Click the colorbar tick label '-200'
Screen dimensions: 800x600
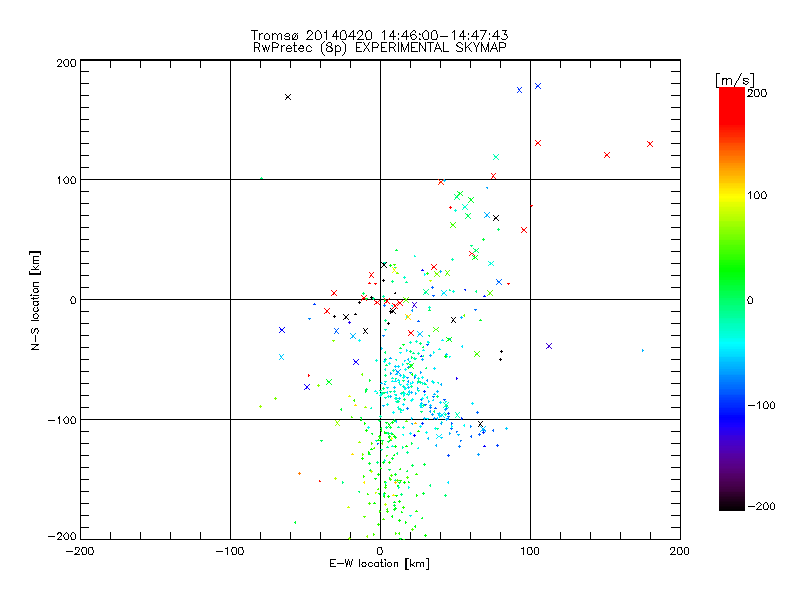[x=761, y=506]
